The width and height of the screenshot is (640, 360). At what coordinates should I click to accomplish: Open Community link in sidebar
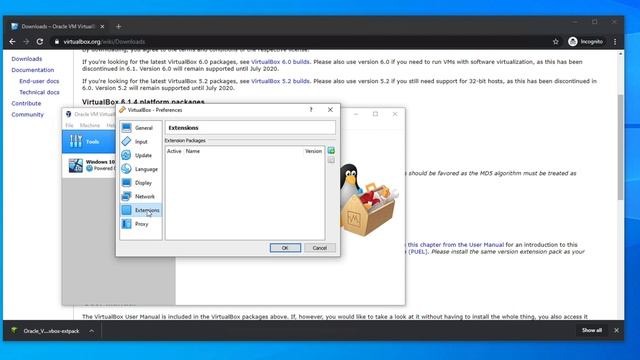(27, 114)
